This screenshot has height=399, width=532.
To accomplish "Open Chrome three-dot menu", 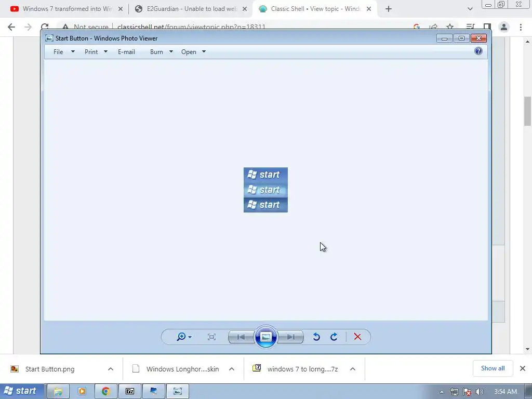I will pyautogui.click(x=521, y=27).
